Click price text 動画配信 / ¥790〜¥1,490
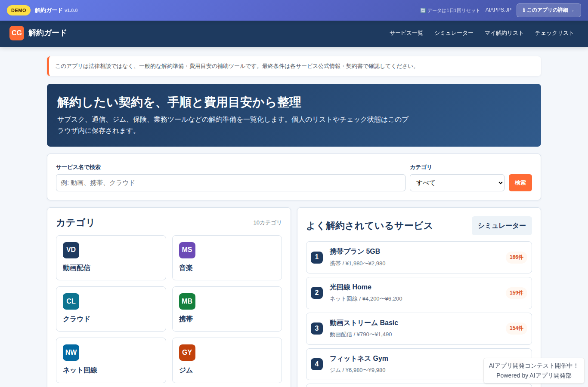This screenshot has width=588, height=387. point(361,335)
